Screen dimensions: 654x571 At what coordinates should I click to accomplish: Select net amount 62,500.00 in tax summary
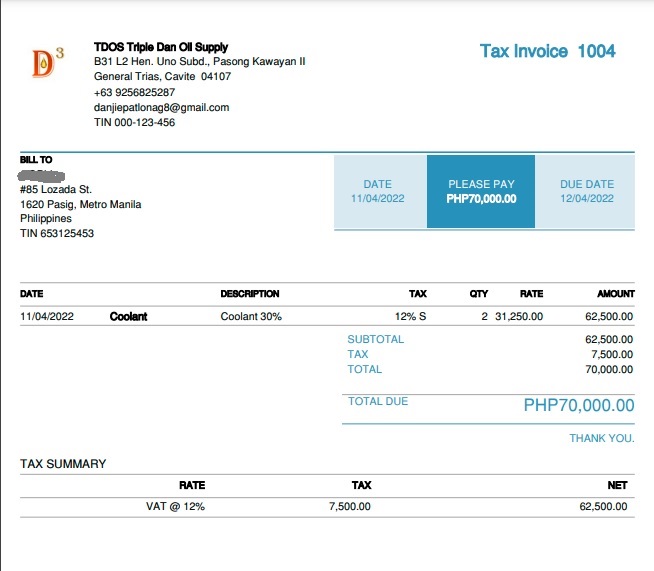(x=603, y=507)
